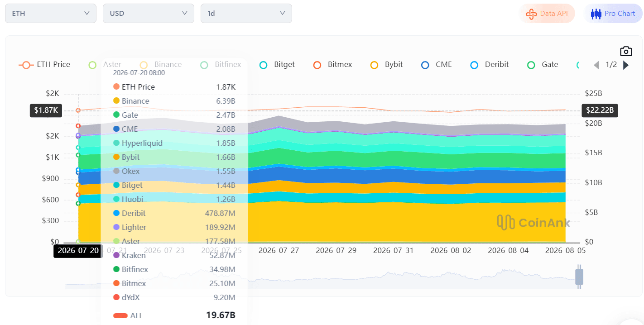
Task: Click the overview minimap chart
Action: click(x=322, y=277)
